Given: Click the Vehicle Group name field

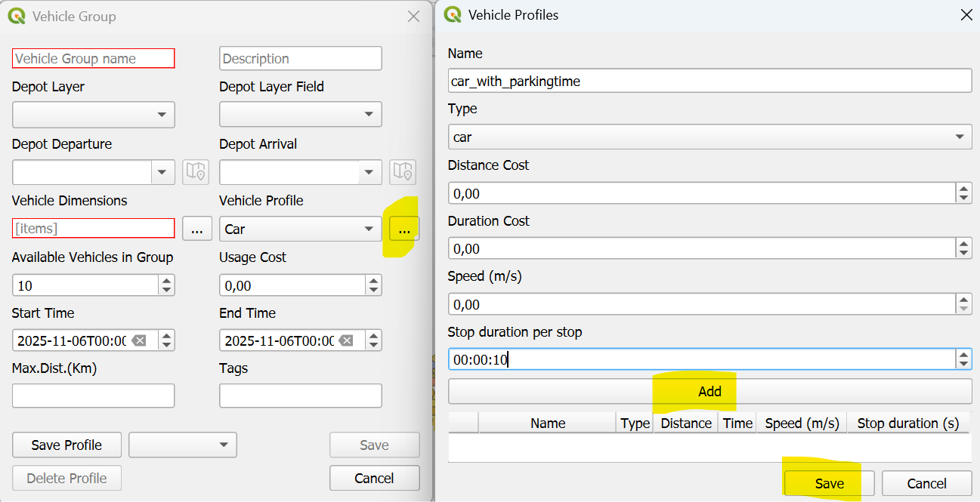Looking at the screenshot, I should pyautogui.click(x=93, y=58).
